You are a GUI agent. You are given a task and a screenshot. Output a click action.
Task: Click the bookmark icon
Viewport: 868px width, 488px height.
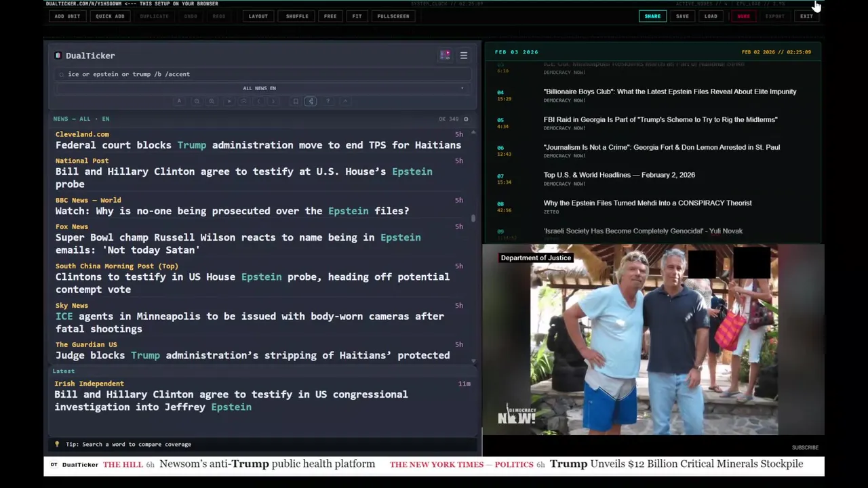pyautogui.click(x=296, y=102)
